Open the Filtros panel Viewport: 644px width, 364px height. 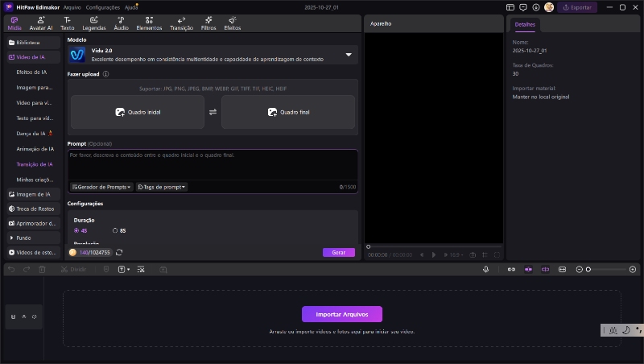pyautogui.click(x=208, y=23)
